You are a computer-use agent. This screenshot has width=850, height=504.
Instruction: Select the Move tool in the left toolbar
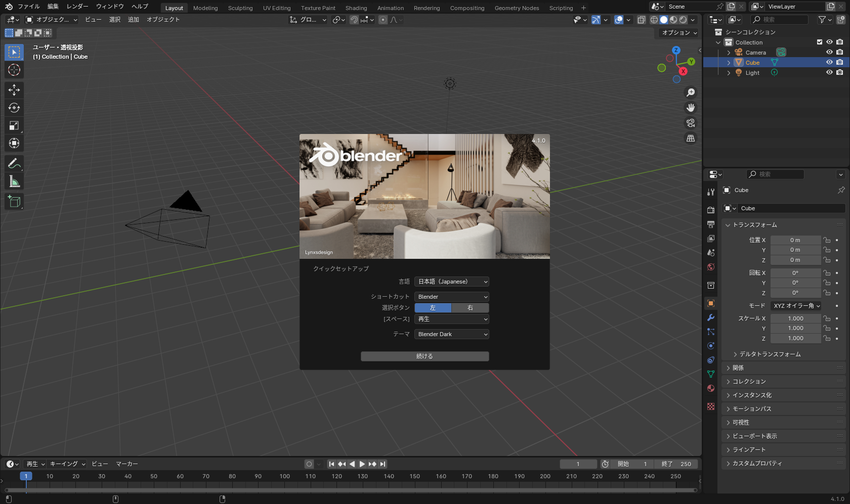coord(14,90)
